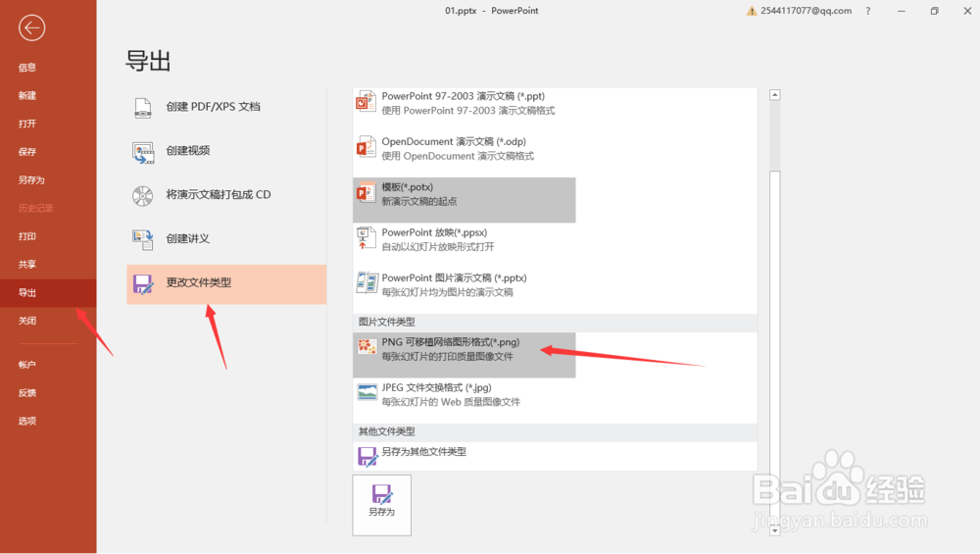Click the Create Handouts icon
980x554 pixels.
[142, 239]
